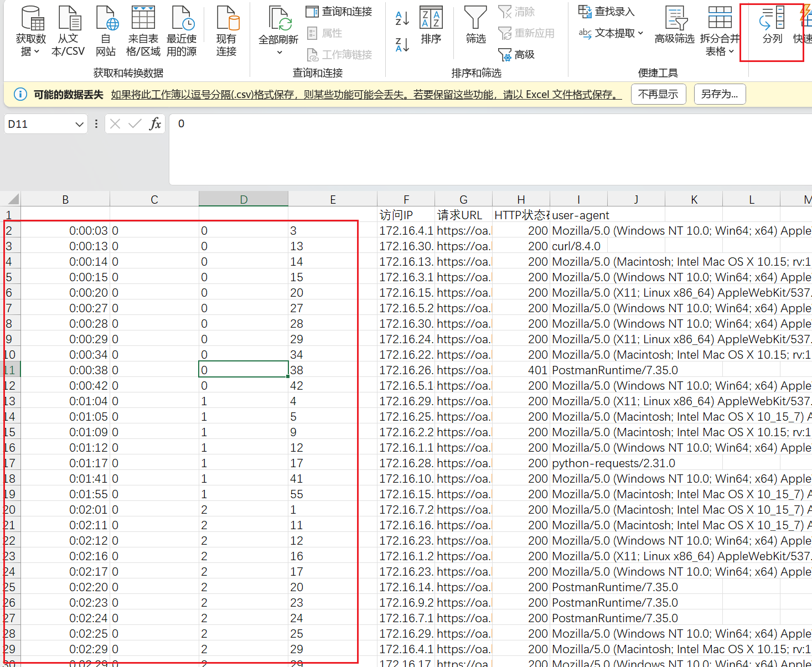Expand the Refresh All (全部刷新) dropdown arrow

click(x=279, y=53)
